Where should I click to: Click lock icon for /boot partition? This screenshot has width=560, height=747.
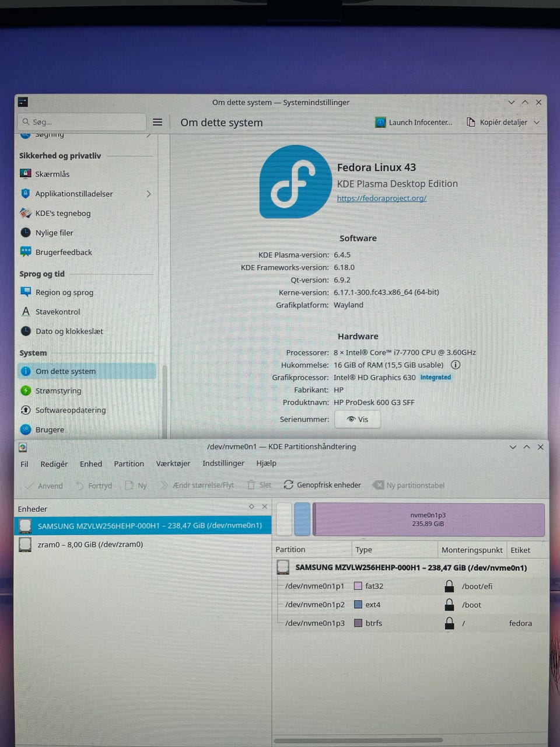pyautogui.click(x=449, y=605)
